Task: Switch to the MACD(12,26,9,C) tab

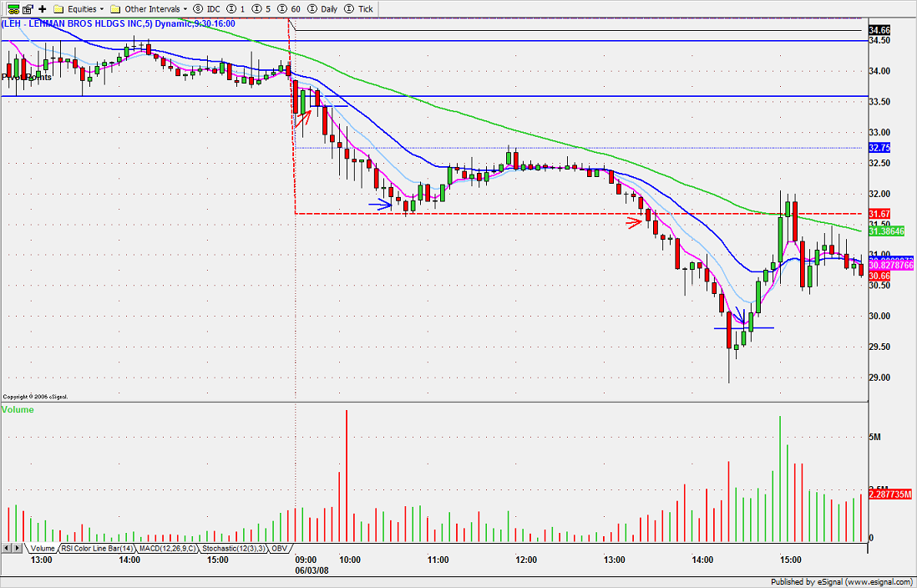Action: click(x=168, y=549)
